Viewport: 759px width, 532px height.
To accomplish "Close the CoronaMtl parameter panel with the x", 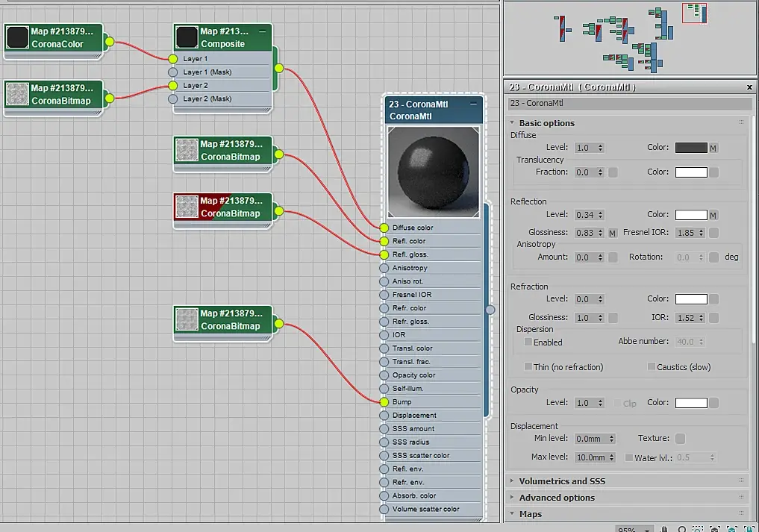I will (x=749, y=87).
